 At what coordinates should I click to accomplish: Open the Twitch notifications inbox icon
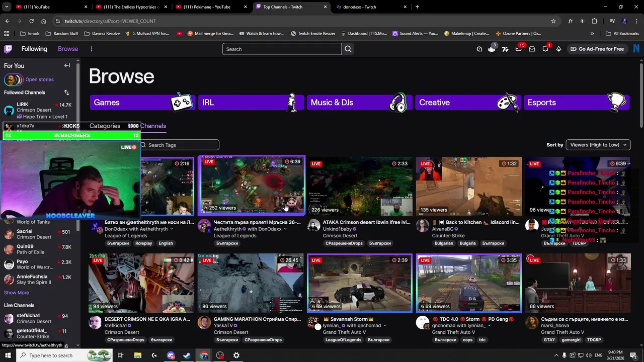click(x=532, y=49)
